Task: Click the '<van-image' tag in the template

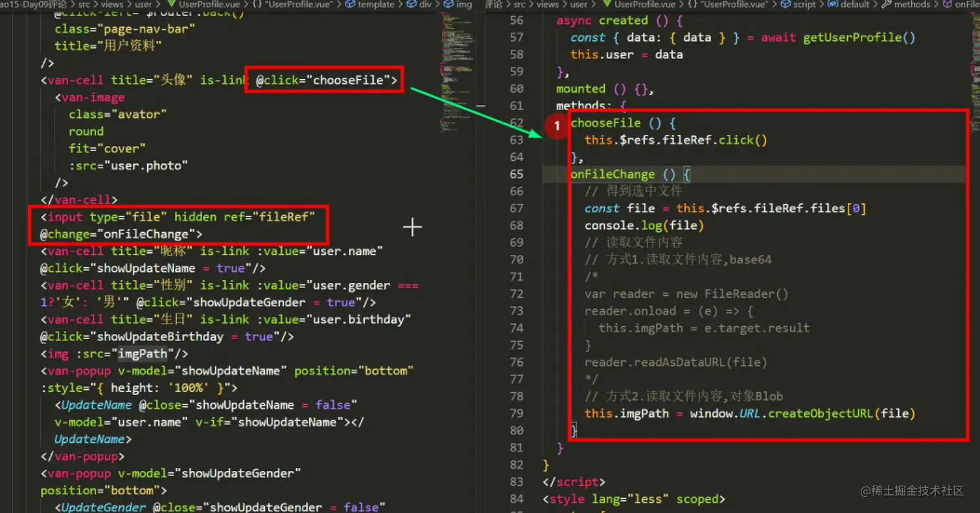Action: (x=89, y=97)
